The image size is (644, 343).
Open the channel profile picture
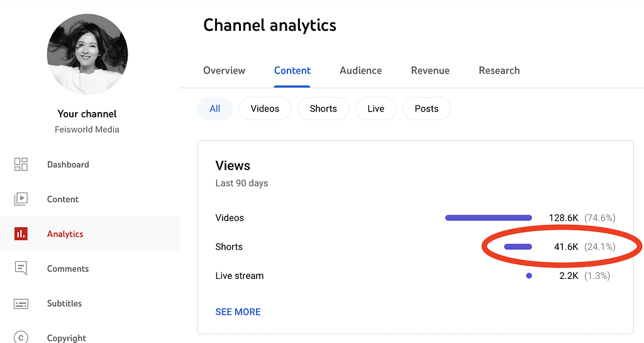coord(87,54)
